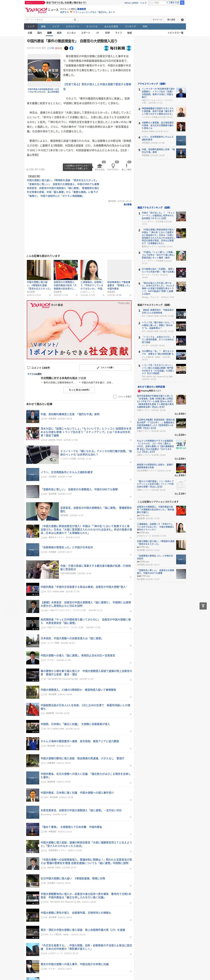This screenshot has height=980, width=210.
Task: Open 動画アクセスランキング item 3 about トランプよ、お前はクビだ
Action: (x=158, y=339)
